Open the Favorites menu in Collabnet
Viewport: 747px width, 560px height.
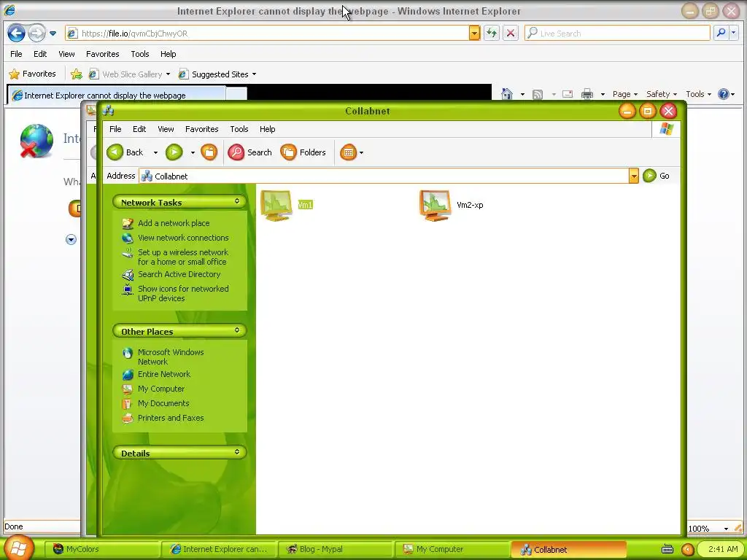tap(201, 129)
